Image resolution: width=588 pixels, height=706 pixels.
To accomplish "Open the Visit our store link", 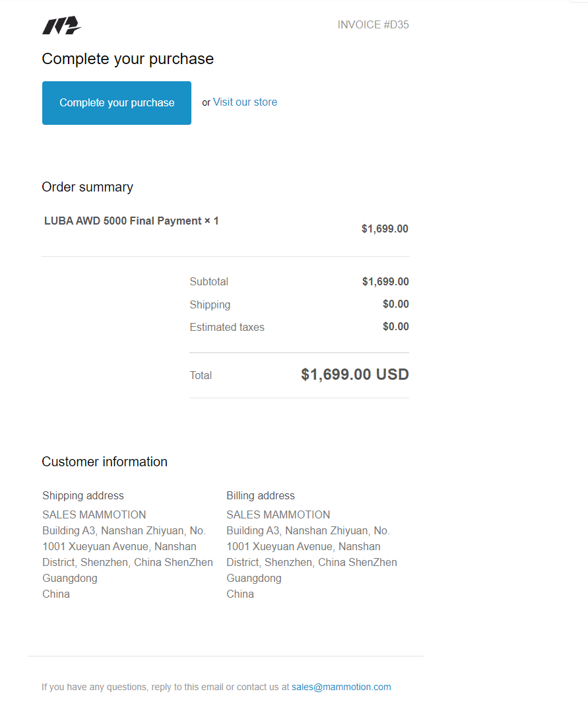I will click(x=245, y=102).
